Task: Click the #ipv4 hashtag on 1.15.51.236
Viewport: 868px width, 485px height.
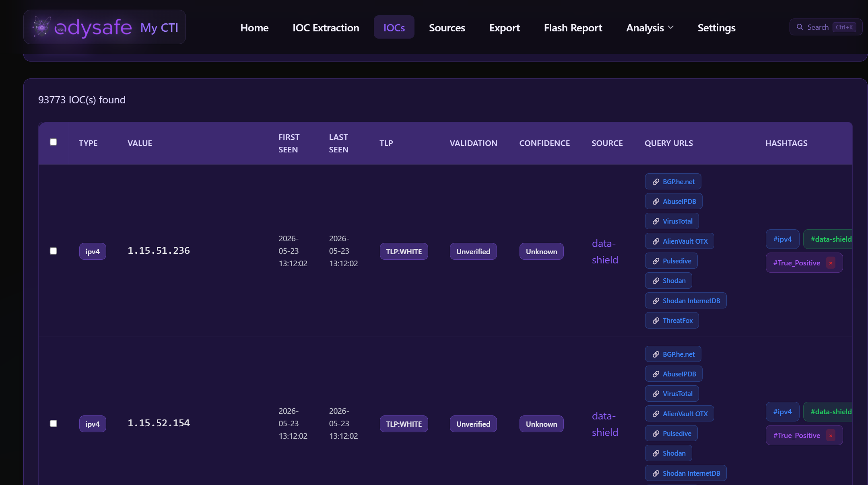Action: (782, 239)
